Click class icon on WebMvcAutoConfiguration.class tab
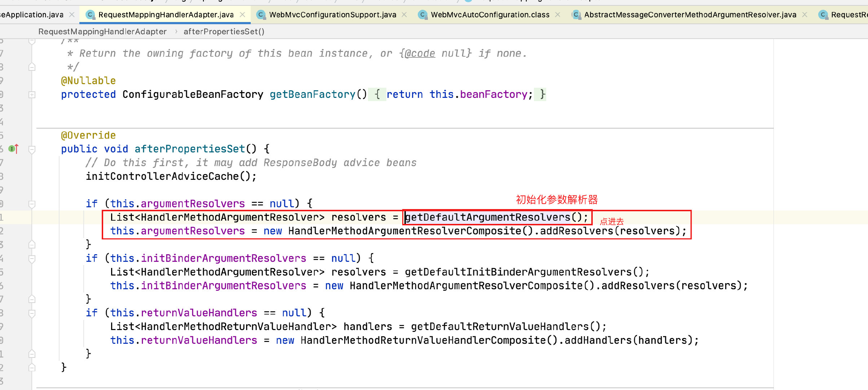 (x=422, y=14)
